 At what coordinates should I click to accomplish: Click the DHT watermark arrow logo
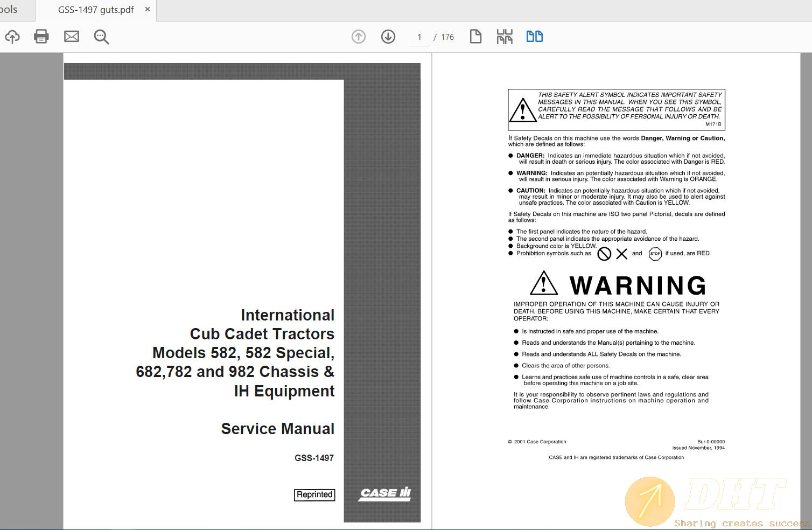650,501
